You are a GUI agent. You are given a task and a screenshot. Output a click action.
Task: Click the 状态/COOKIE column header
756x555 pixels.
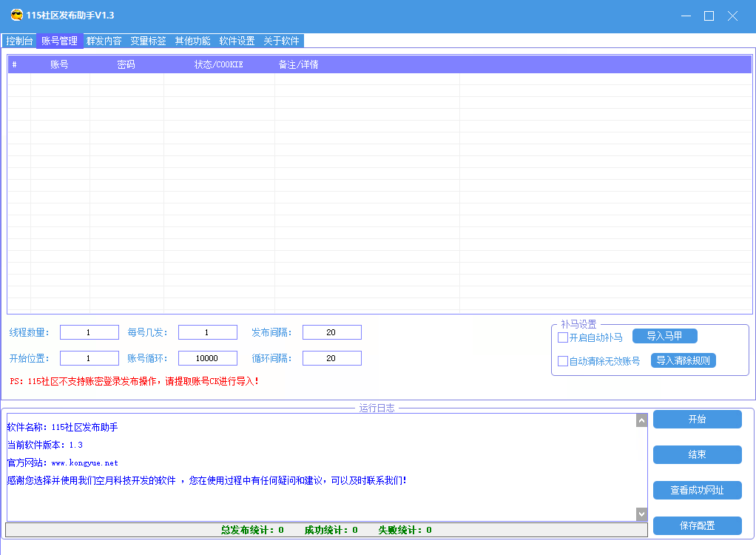click(219, 64)
